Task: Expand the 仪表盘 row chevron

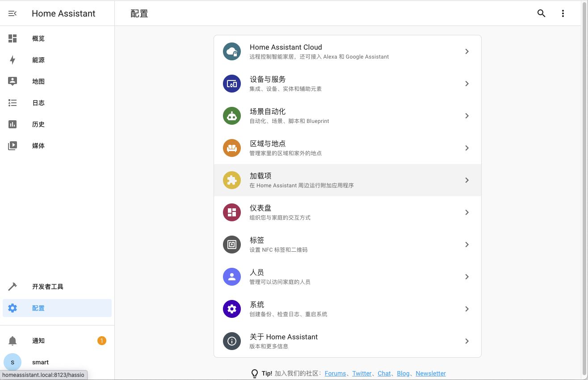Action: [467, 212]
